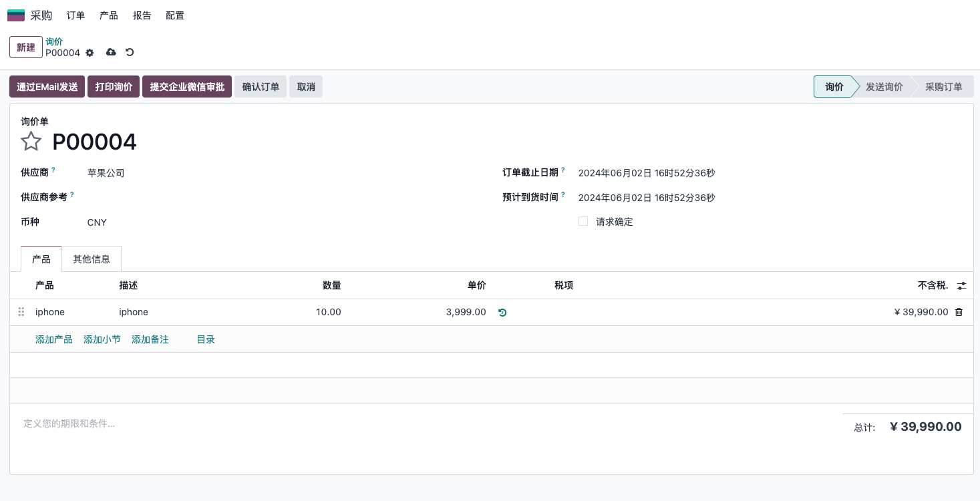980x501 pixels.
Task: Select the 产品 tab in the form
Action: click(41, 259)
